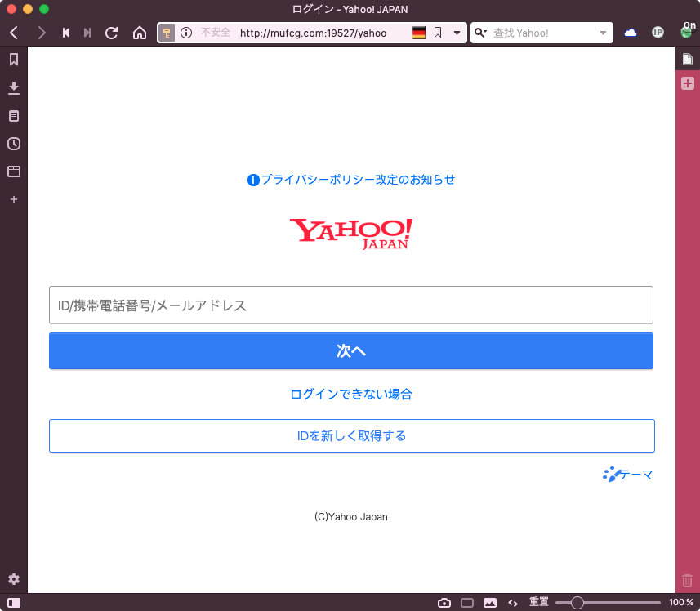Image resolution: width=700 pixels, height=611 pixels.
Task: Click the address bar URL text
Action: pyautogui.click(x=313, y=33)
